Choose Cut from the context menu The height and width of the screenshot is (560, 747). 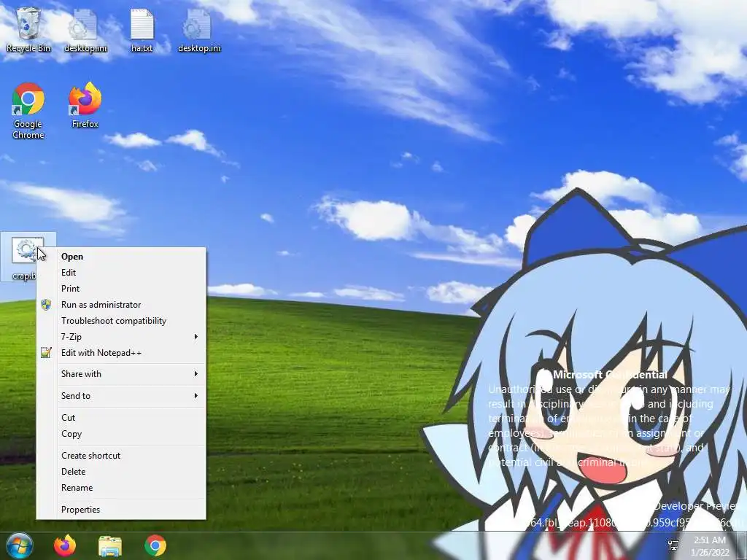tap(121, 418)
